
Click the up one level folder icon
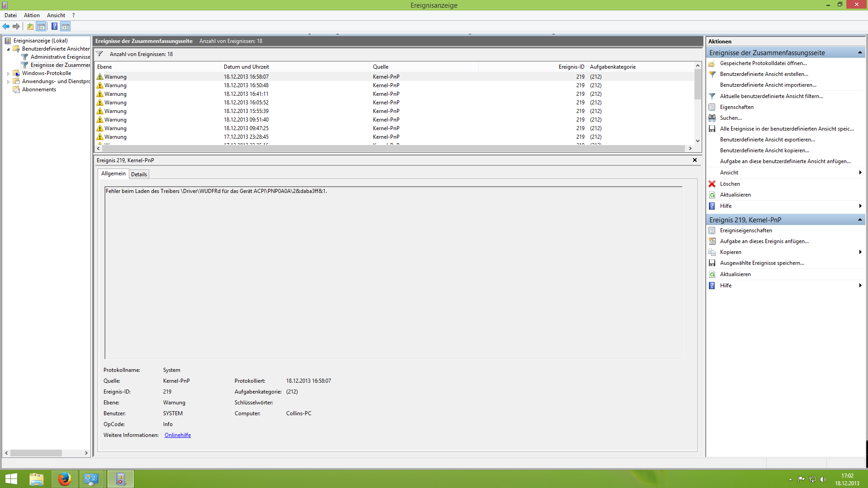point(30,26)
